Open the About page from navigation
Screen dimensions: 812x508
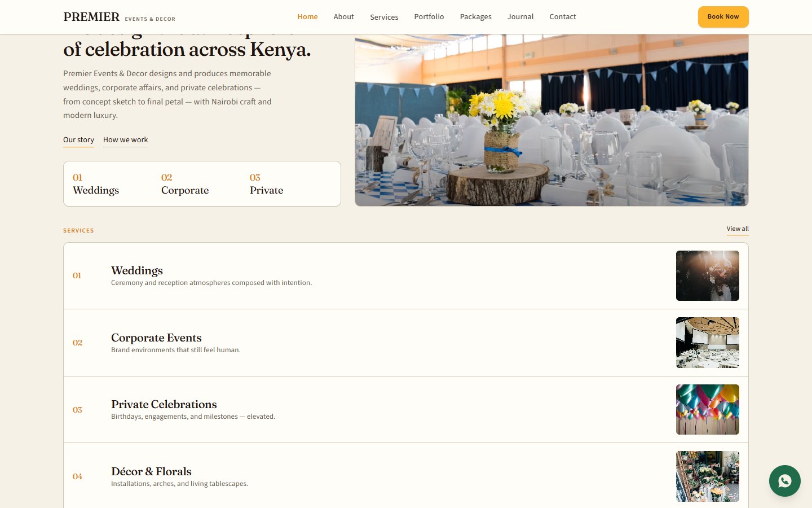(343, 17)
